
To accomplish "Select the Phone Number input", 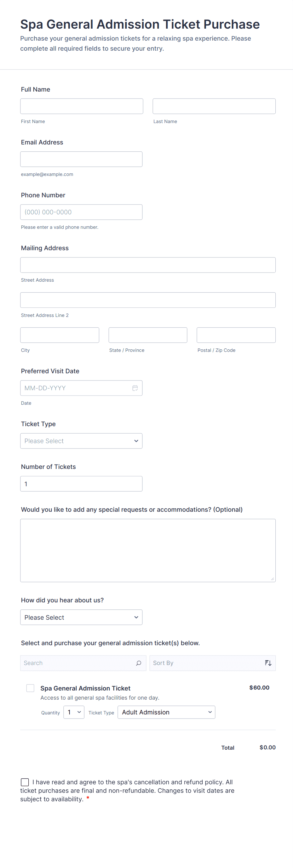I will pos(81,212).
